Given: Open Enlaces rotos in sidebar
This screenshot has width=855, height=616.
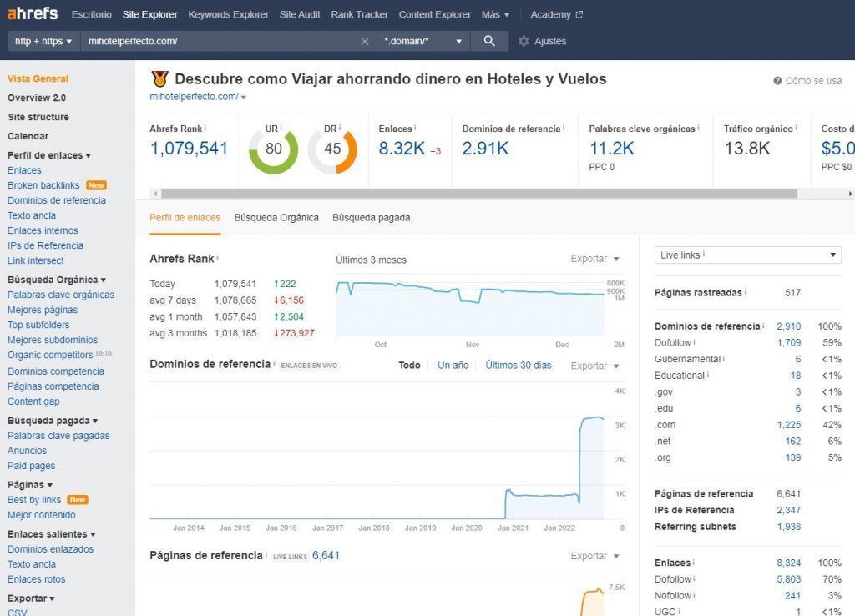Looking at the screenshot, I should click(x=37, y=579).
